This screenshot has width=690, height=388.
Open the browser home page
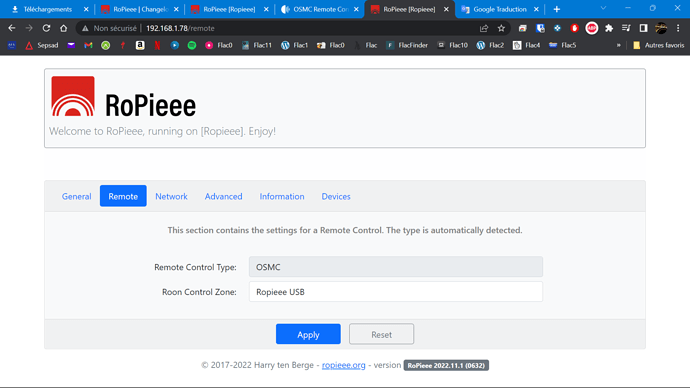point(63,28)
